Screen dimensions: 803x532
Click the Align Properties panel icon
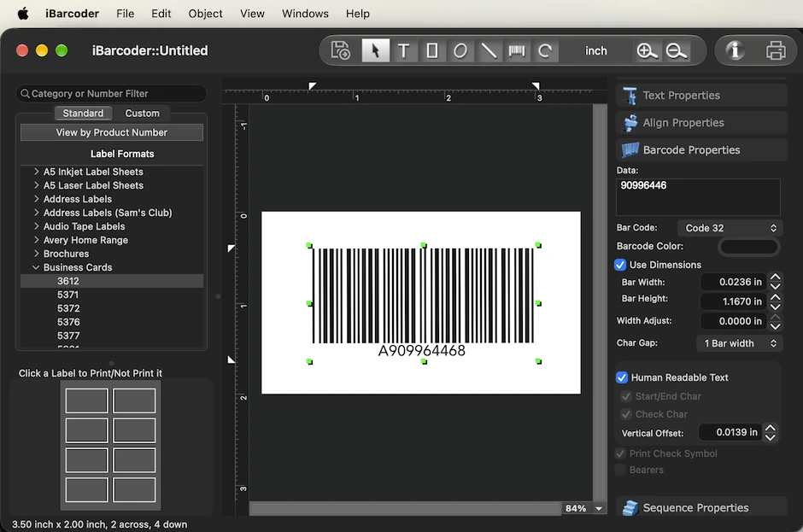pyautogui.click(x=630, y=122)
